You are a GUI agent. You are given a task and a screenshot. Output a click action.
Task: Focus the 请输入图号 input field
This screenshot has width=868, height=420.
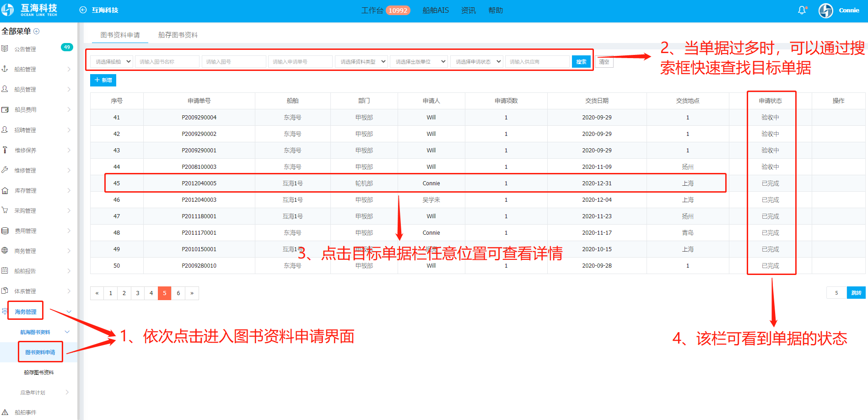click(234, 62)
